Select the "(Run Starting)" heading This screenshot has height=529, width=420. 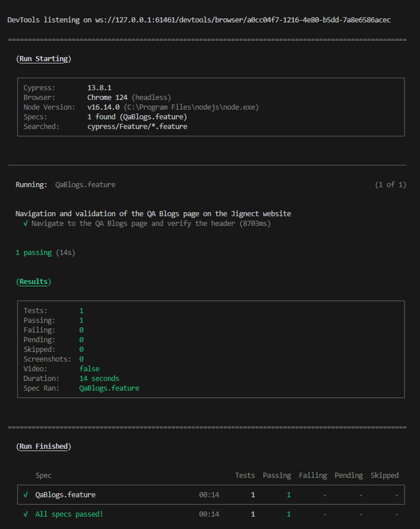tap(43, 59)
